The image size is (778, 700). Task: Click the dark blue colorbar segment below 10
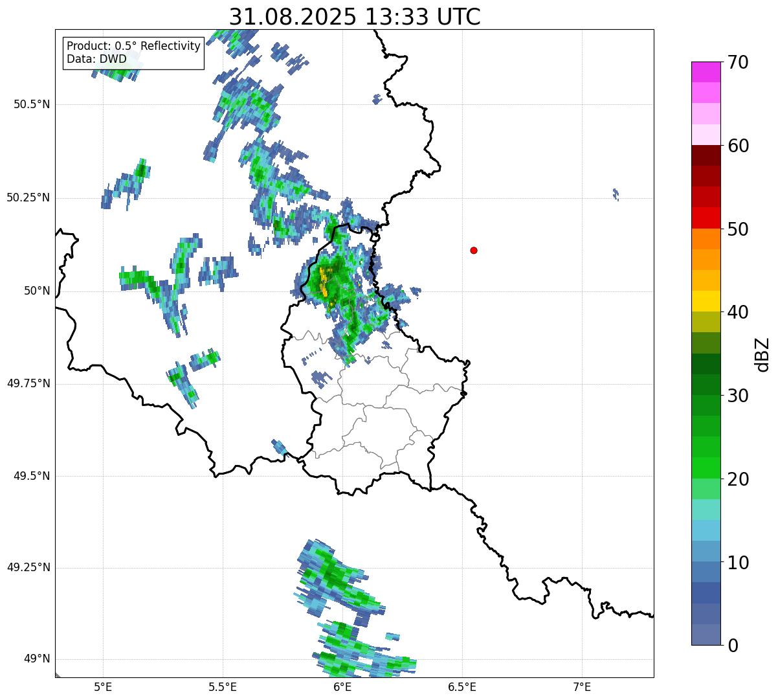[706, 593]
